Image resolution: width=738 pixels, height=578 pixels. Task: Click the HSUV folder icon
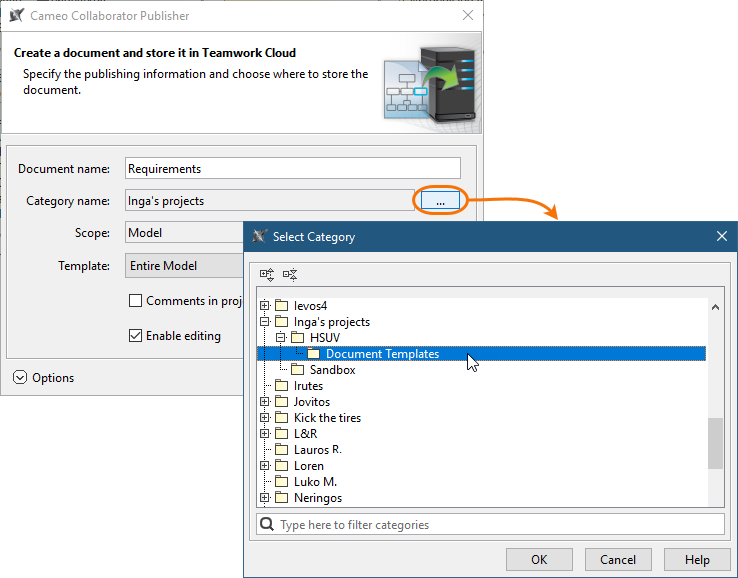[x=297, y=337]
